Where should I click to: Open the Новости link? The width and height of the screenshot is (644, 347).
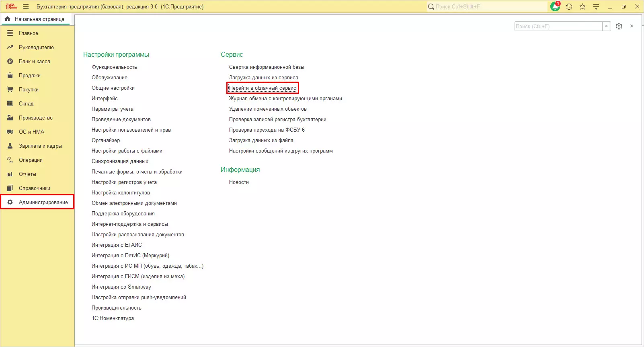click(239, 182)
